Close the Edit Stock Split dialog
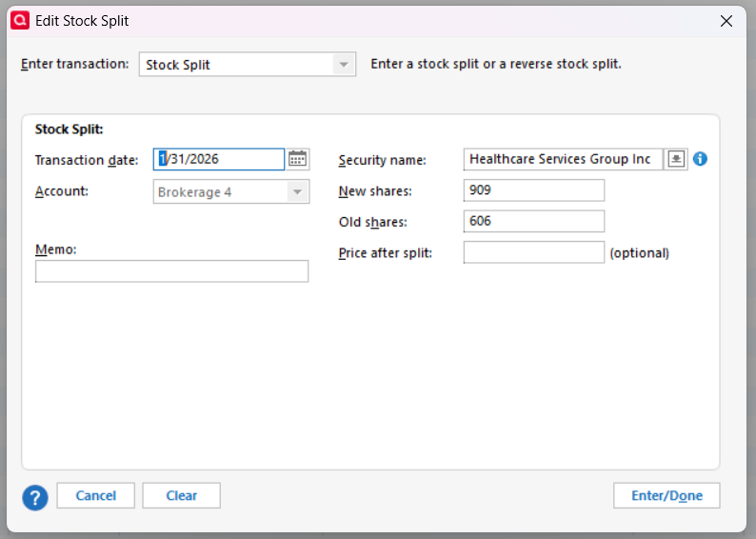The width and height of the screenshot is (756, 539). tap(726, 20)
